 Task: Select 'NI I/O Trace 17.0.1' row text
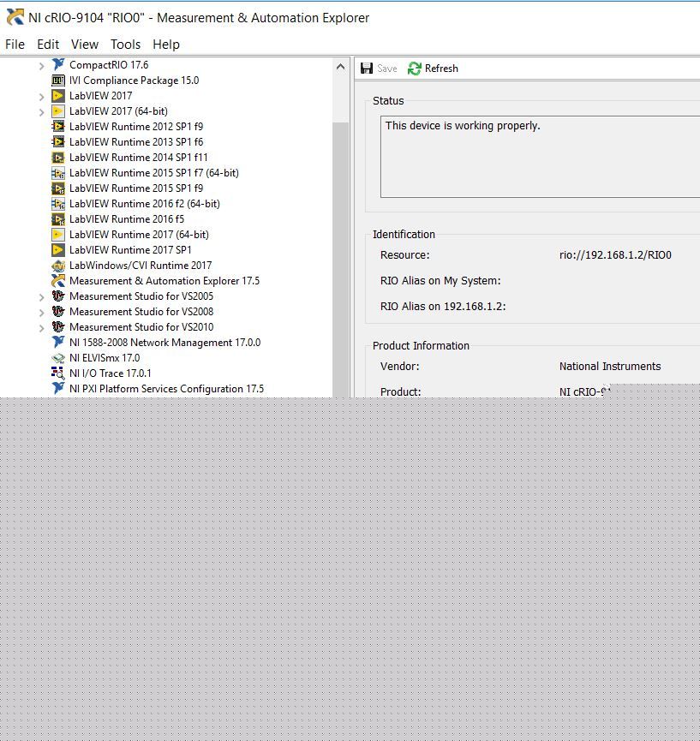point(111,373)
